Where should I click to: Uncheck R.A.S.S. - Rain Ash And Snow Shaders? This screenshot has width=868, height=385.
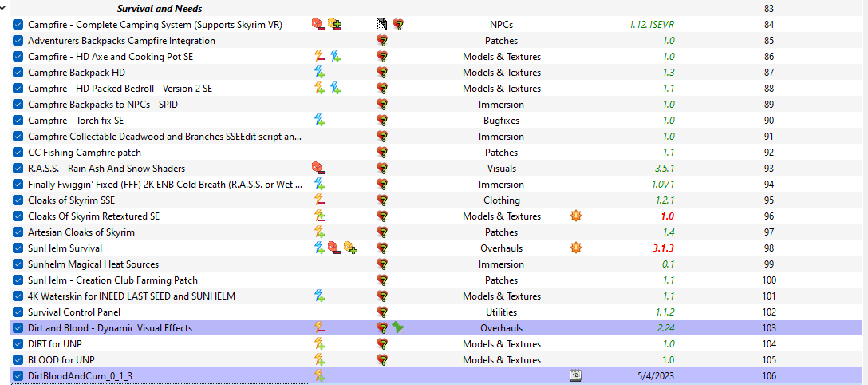click(x=18, y=169)
